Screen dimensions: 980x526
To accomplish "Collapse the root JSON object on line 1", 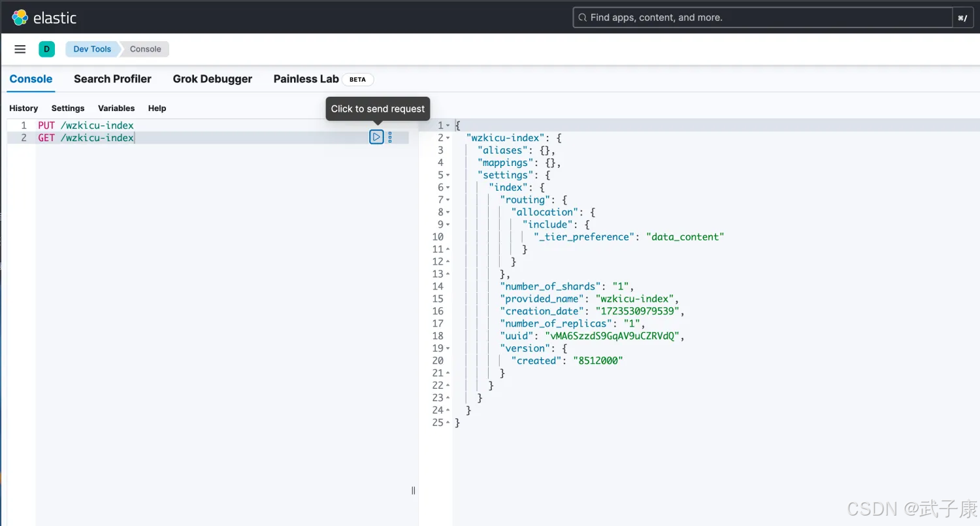I will [x=448, y=125].
